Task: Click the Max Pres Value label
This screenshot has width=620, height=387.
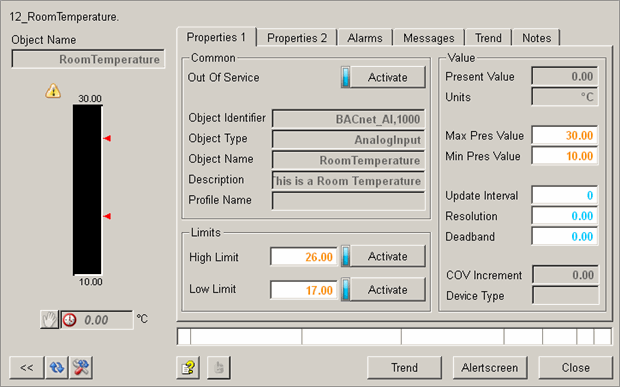Action: click(x=484, y=136)
